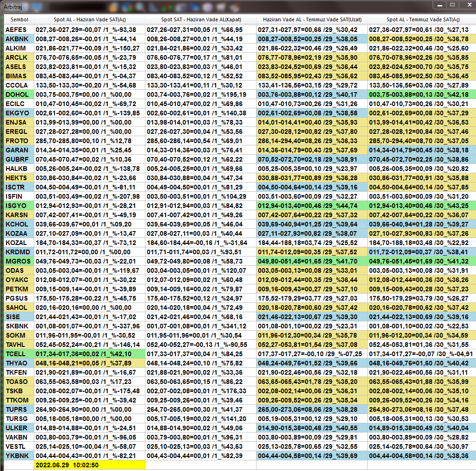Click the ISFIN symbol cell
Viewport: 476px width, 471px height.
click(19, 196)
